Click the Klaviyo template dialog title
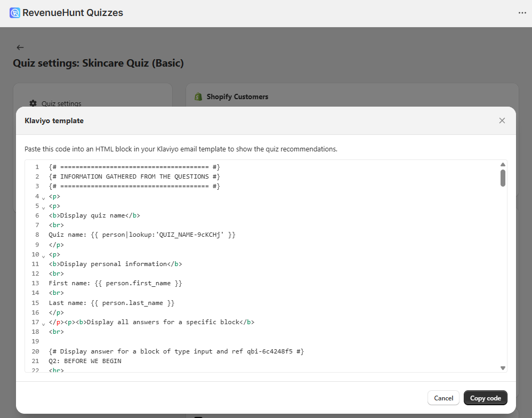Image resolution: width=532 pixels, height=418 pixels. point(54,121)
